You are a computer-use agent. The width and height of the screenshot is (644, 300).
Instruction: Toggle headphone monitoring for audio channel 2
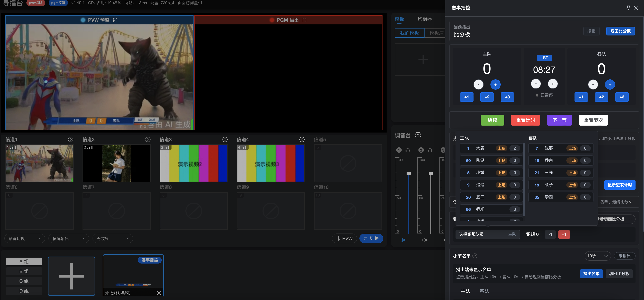pyautogui.click(x=430, y=150)
